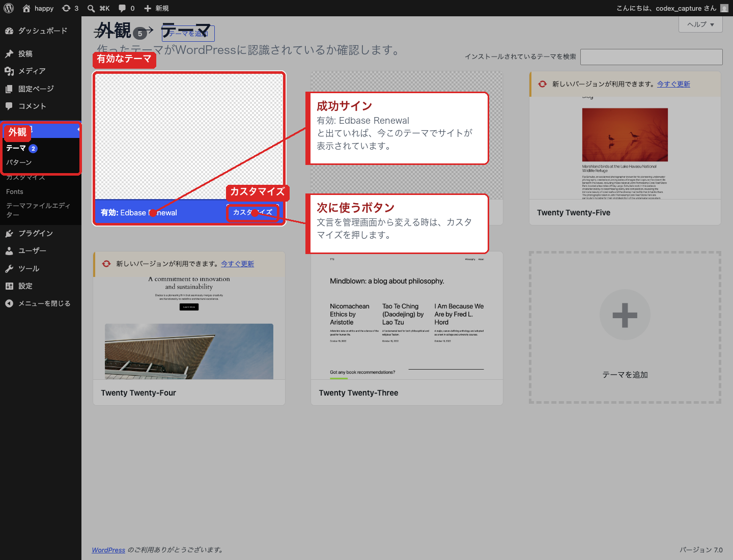Select the パターン submenu item
This screenshot has height=560, width=733.
(19, 162)
